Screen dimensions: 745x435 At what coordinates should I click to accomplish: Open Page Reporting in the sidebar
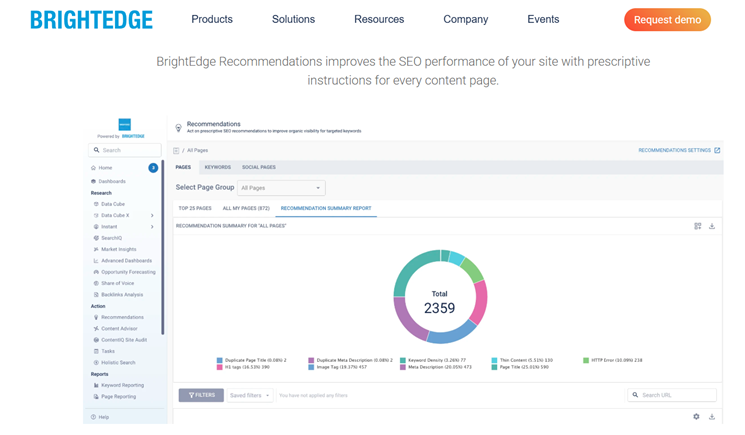click(x=118, y=397)
